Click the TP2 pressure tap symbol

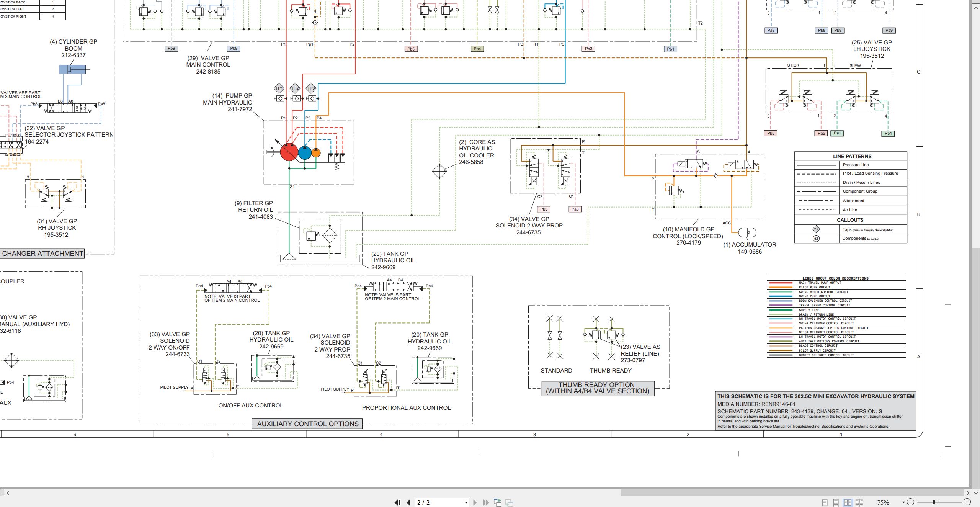click(x=295, y=88)
